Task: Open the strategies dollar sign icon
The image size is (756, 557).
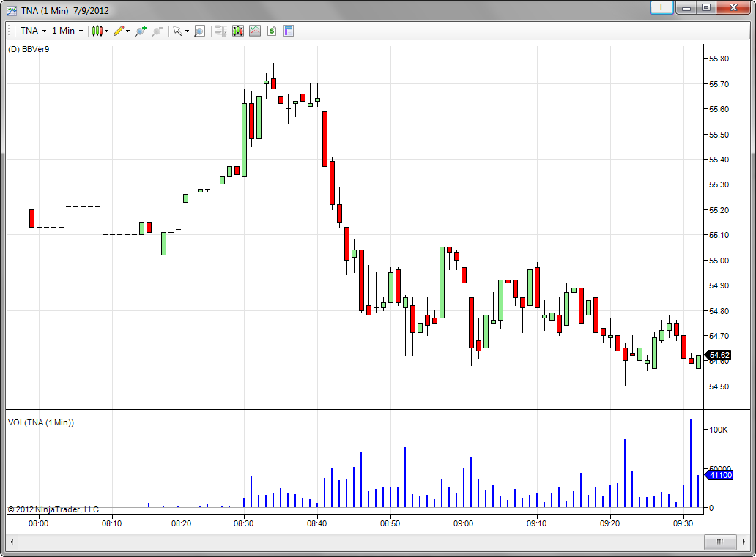Action: [x=272, y=31]
